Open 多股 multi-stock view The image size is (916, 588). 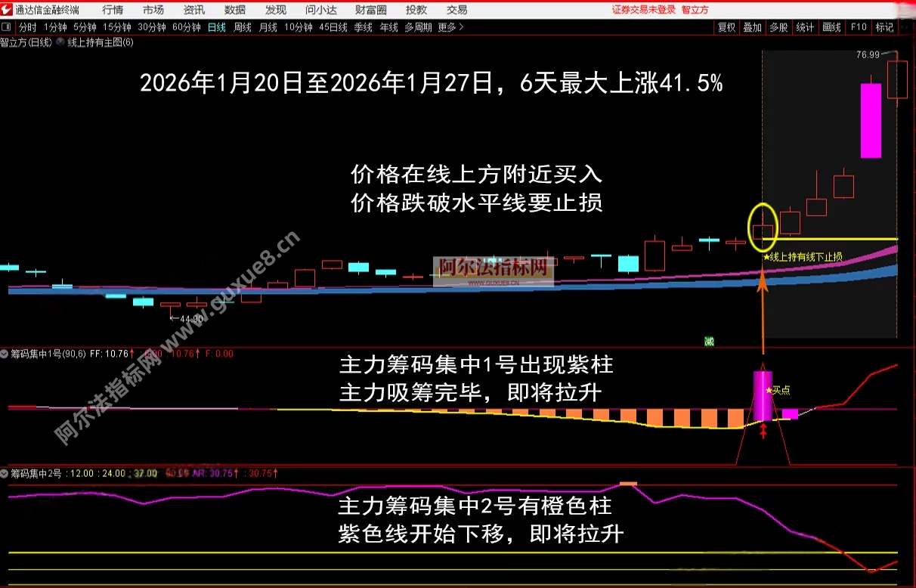[x=778, y=26]
